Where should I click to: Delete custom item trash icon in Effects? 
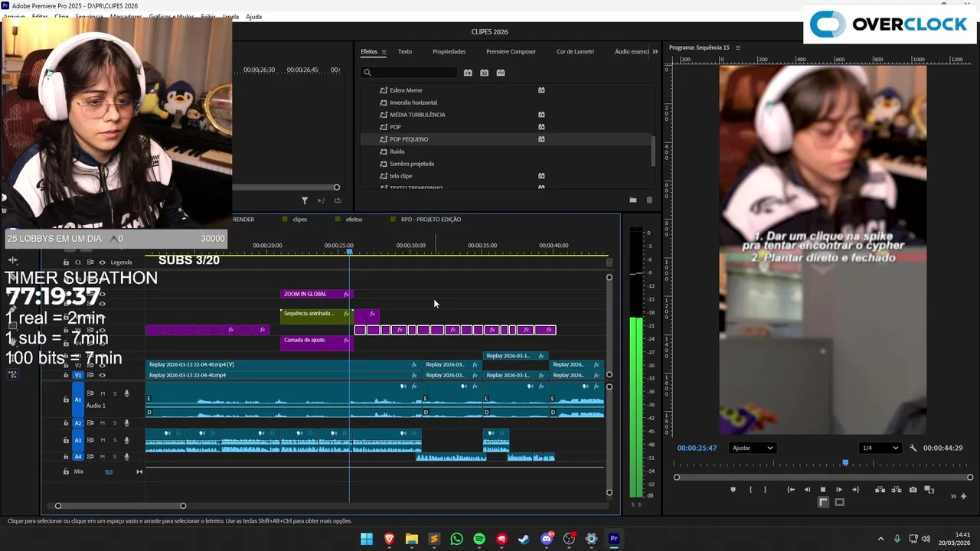[x=649, y=200]
